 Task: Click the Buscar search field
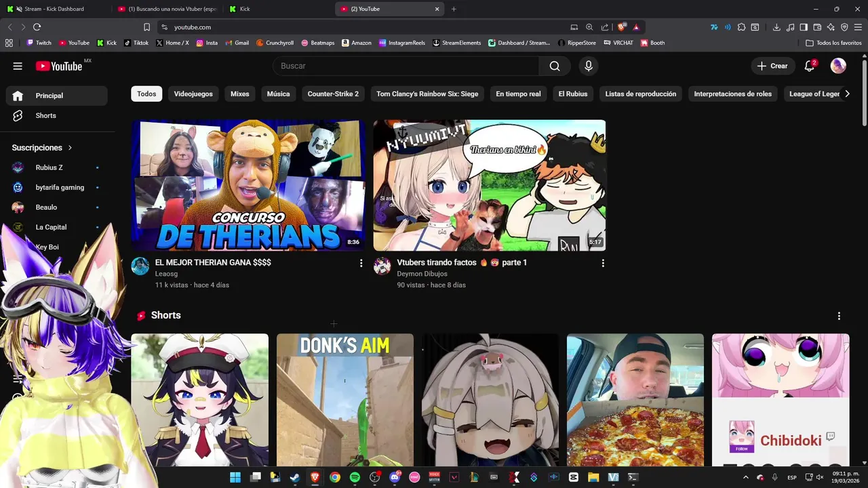(x=406, y=66)
